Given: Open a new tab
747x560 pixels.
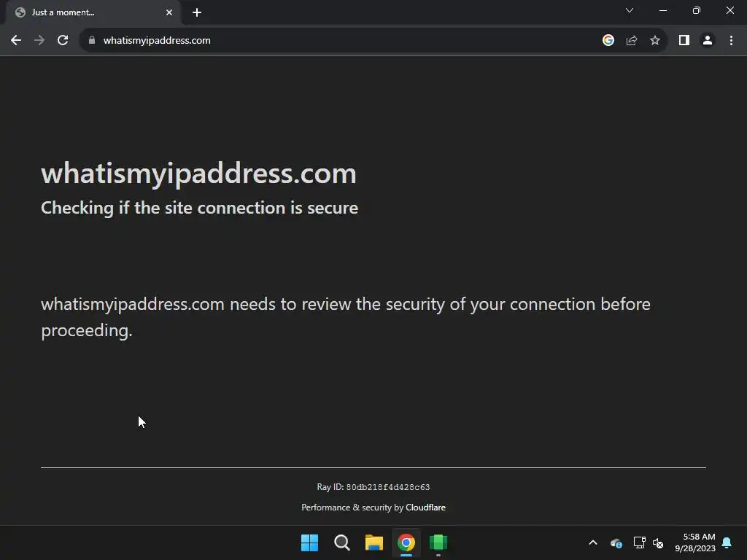Looking at the screenshot, I should (x=197, y=12).
